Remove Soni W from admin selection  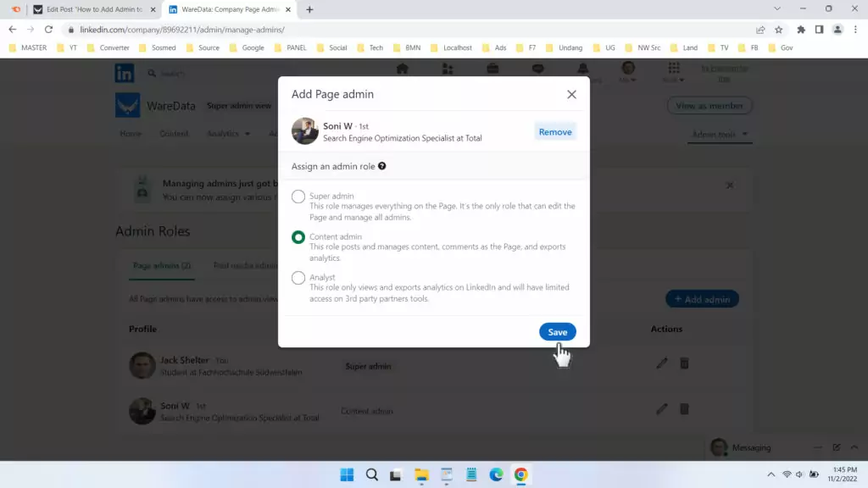[555, 132]
